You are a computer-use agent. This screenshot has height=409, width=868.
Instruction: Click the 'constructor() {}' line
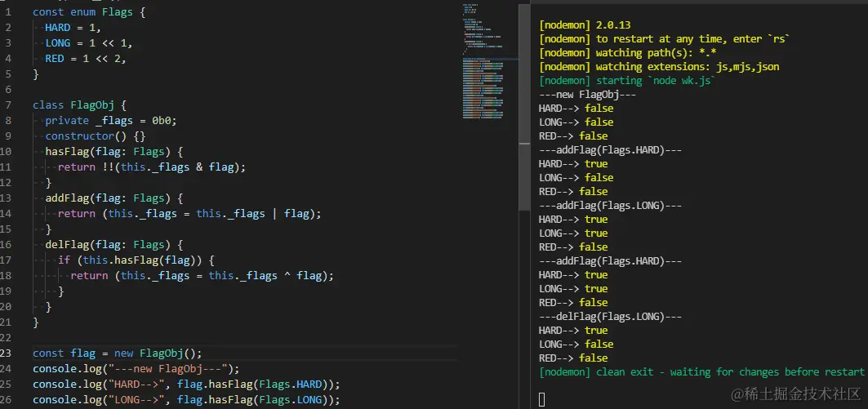(x=96, y=136)
